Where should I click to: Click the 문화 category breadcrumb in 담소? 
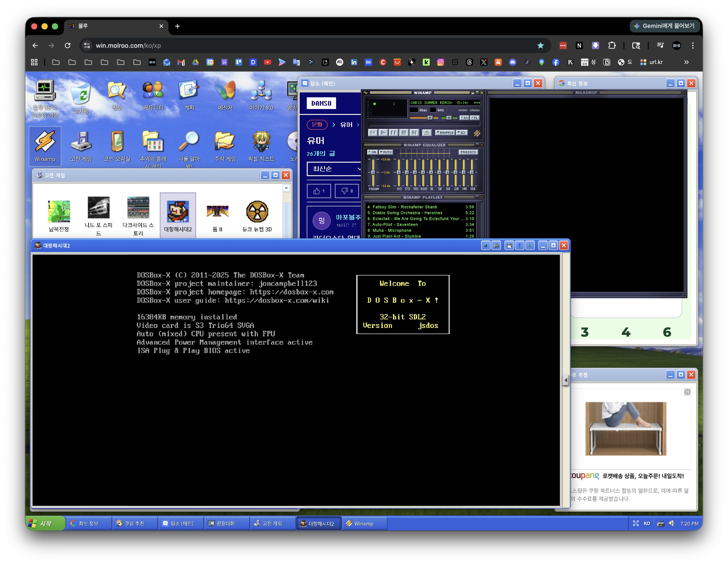317,125
